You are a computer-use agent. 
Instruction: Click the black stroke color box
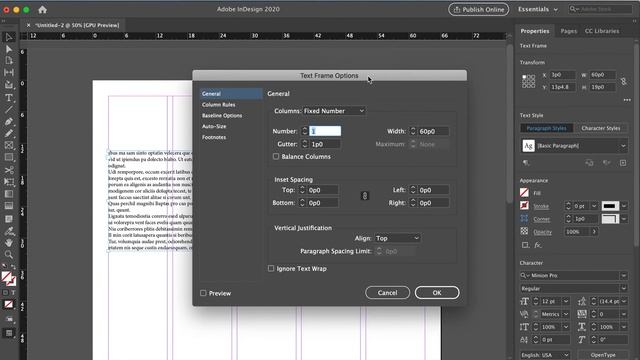pos(610,206)
